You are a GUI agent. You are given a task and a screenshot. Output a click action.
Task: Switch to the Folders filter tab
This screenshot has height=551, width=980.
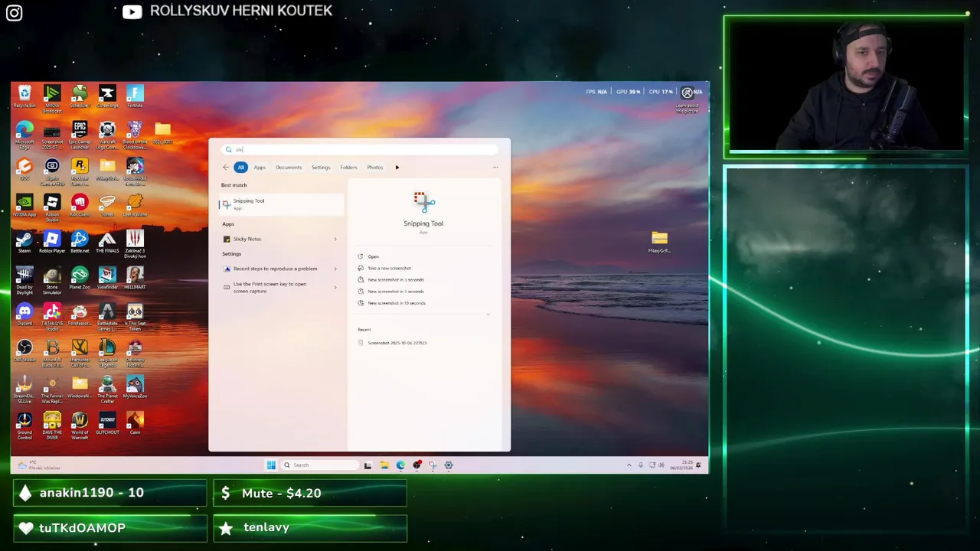348,168
